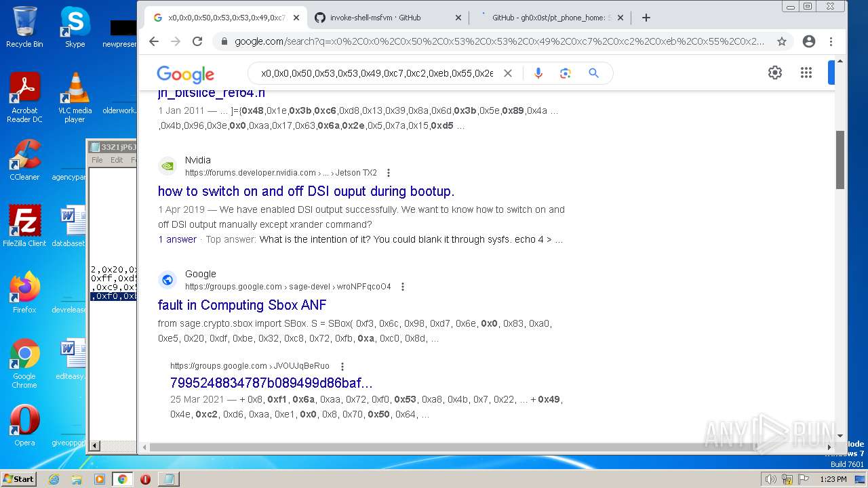
Task: Open Nvidia DSI output forum result
Action: (306, 191)
